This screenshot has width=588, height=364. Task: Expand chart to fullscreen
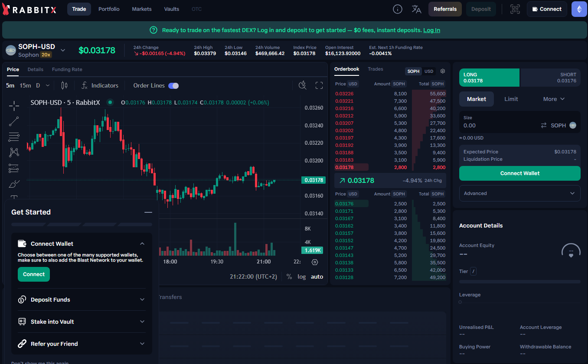coord(319,85)
